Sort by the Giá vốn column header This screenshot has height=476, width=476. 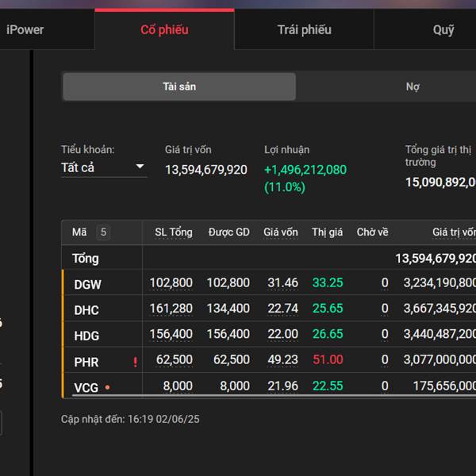tap(281, 232)
